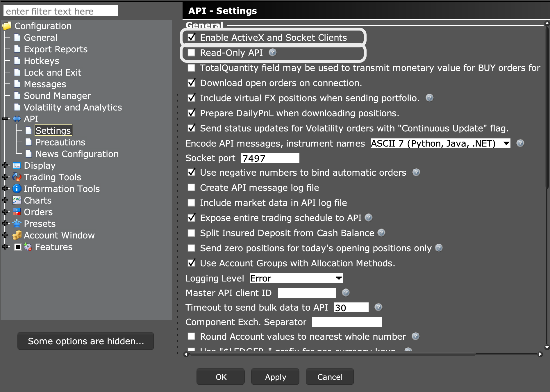Open Sound Manager configuration page

tap(57, 96)
